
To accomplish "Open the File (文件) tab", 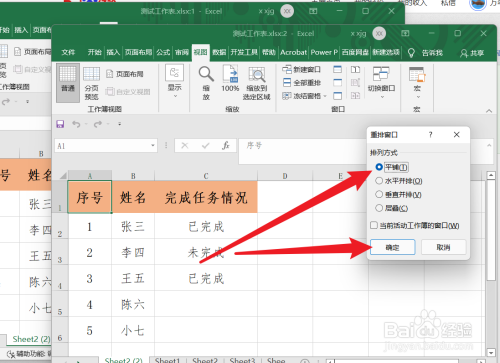I will coord(68,52).
